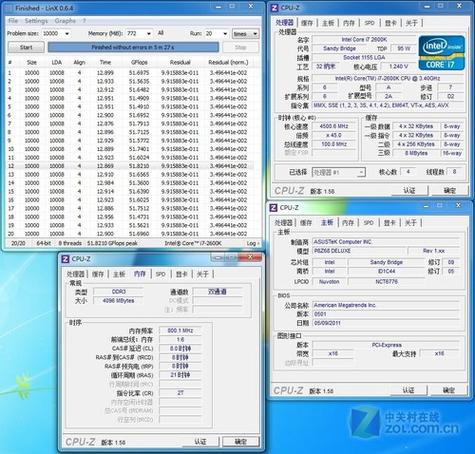Switch to 主板 tab in top CPU-Z window
This screenshot has height=454, width=475.
click(x=328, y=23)
